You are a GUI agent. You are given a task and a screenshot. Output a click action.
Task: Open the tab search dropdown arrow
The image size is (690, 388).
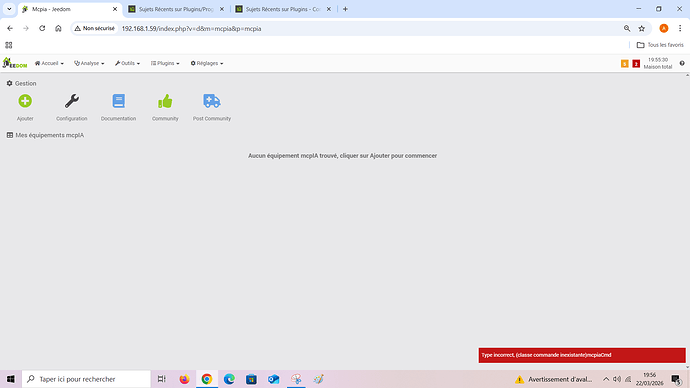[9, 9]
